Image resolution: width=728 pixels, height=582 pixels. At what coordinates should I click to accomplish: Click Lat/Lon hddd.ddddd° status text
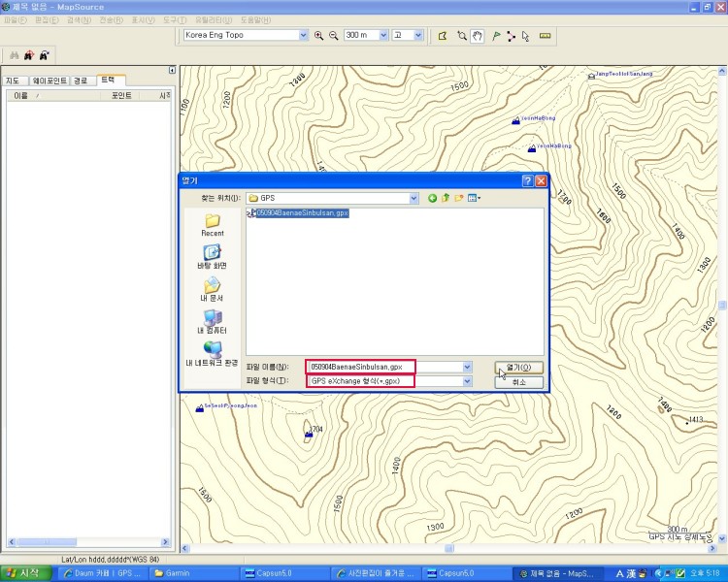pyautogui.click(x=111, y=560)
